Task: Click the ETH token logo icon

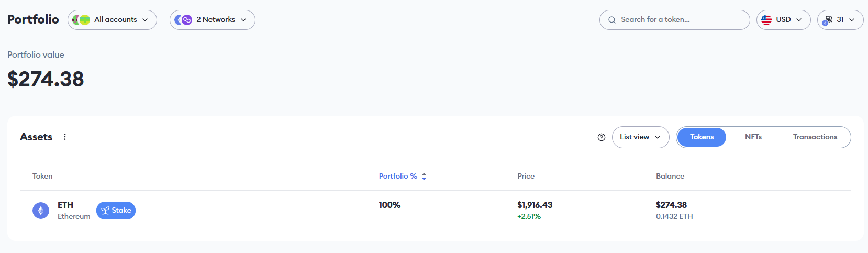Action: (x=41, y=211)
